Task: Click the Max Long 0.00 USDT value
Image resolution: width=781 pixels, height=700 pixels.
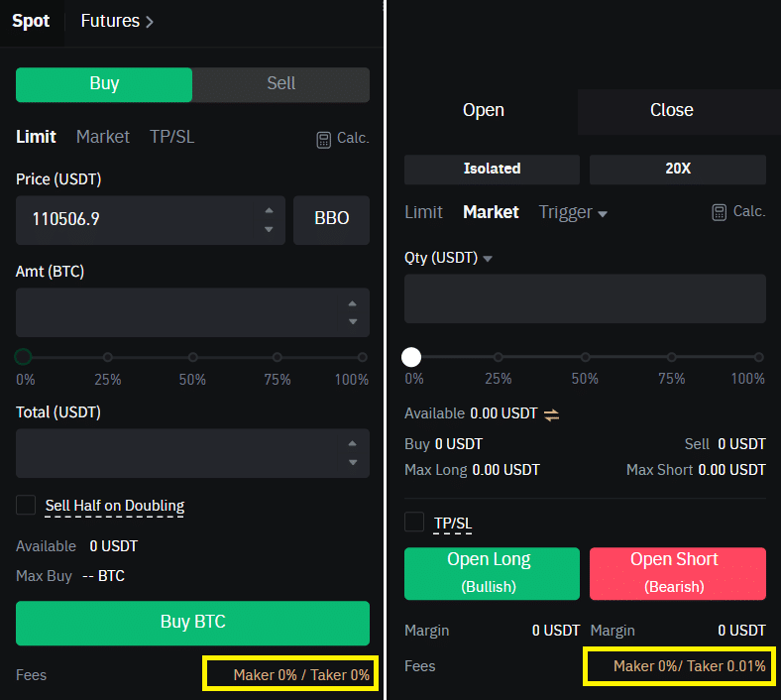Action: click(505, 470)
